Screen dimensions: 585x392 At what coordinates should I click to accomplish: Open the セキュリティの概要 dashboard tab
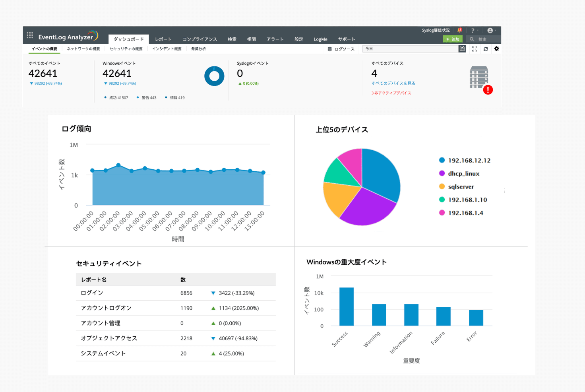126,49
